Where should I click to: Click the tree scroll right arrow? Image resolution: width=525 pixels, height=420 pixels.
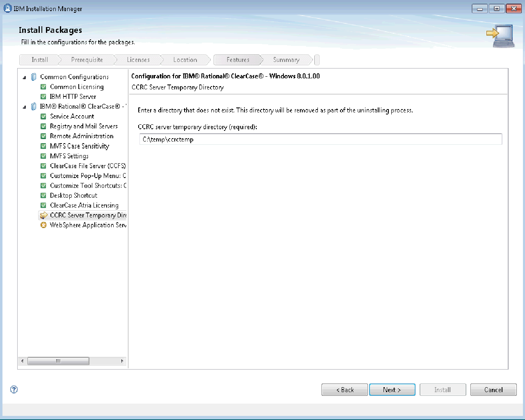[122, 361]
